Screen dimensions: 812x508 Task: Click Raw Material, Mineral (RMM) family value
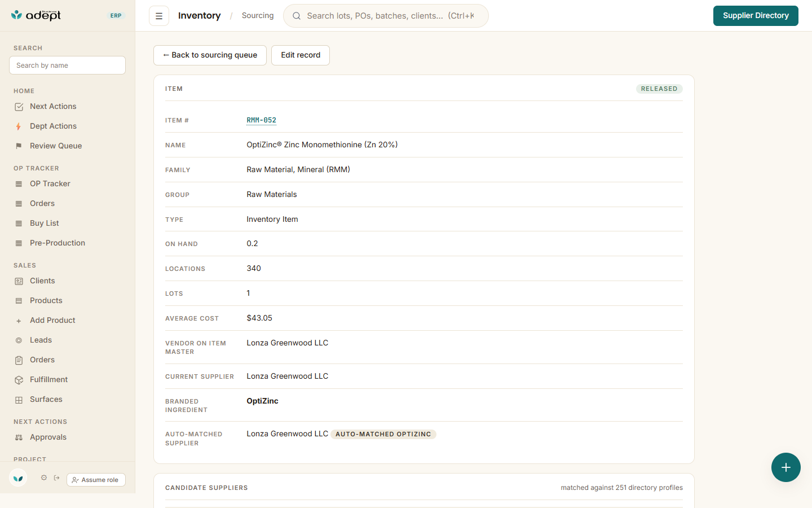tap(298, 169)
